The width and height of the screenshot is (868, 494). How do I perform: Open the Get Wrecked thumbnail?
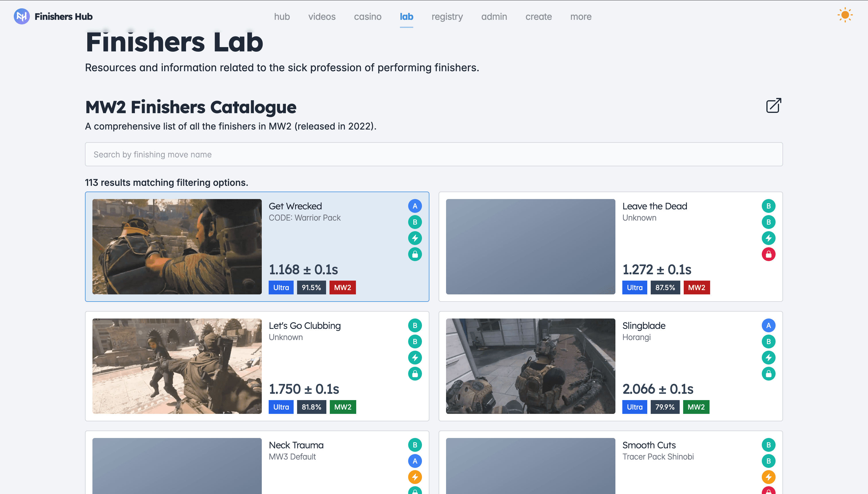pyautogui.click(x=177, y=247)
